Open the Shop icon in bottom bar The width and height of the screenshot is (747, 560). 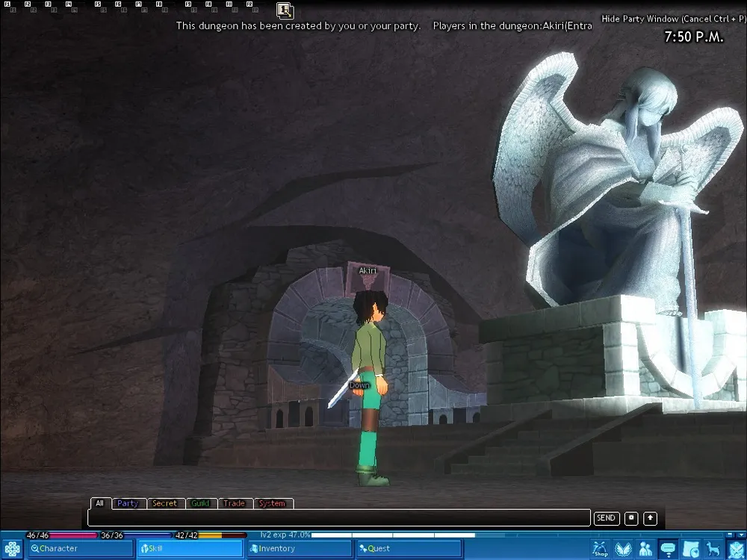(x=601, y=549)
